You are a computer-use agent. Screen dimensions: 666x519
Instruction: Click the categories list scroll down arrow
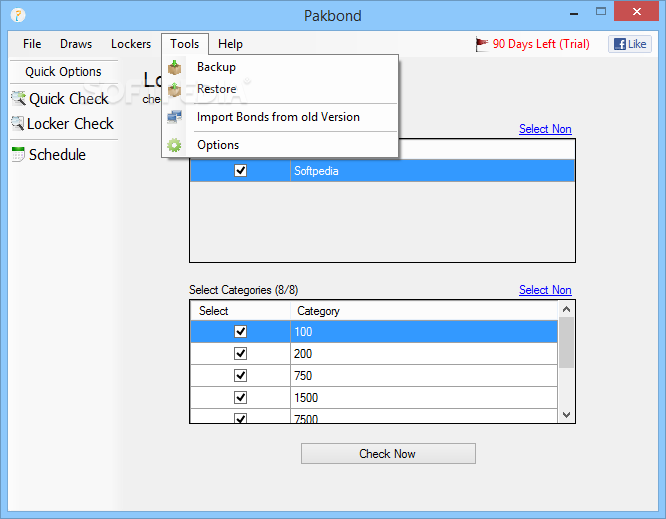(566, 415)
